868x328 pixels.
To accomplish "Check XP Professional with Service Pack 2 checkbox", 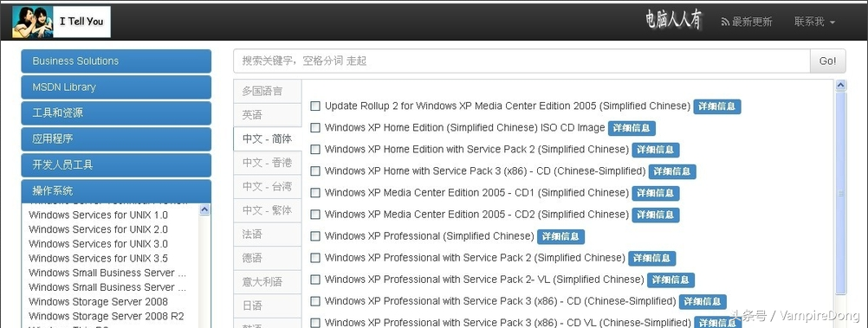I will coord(315,258).
